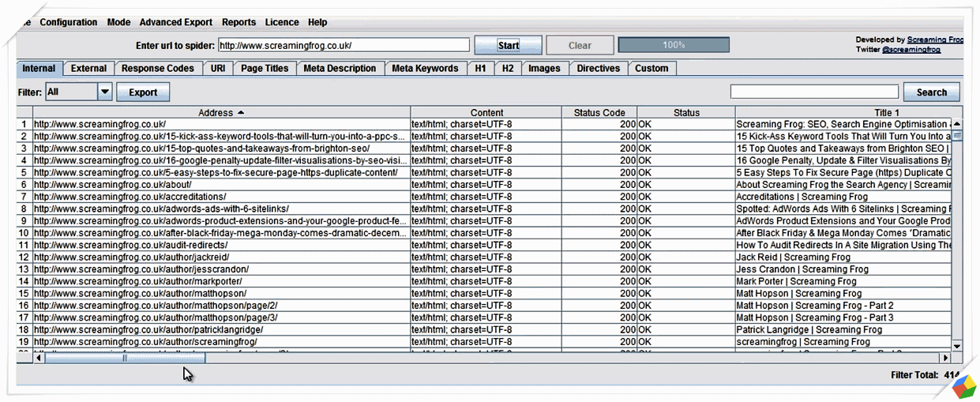Image resolution: width=980 pixels, height=402 pixels.
Task: Switch to the Meta Description tab
Action: [x=340, y=69]
